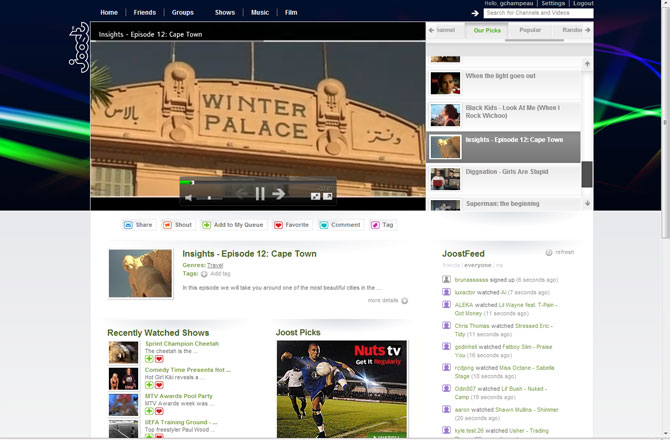Click the search for channels field

[x=538, y=13]
